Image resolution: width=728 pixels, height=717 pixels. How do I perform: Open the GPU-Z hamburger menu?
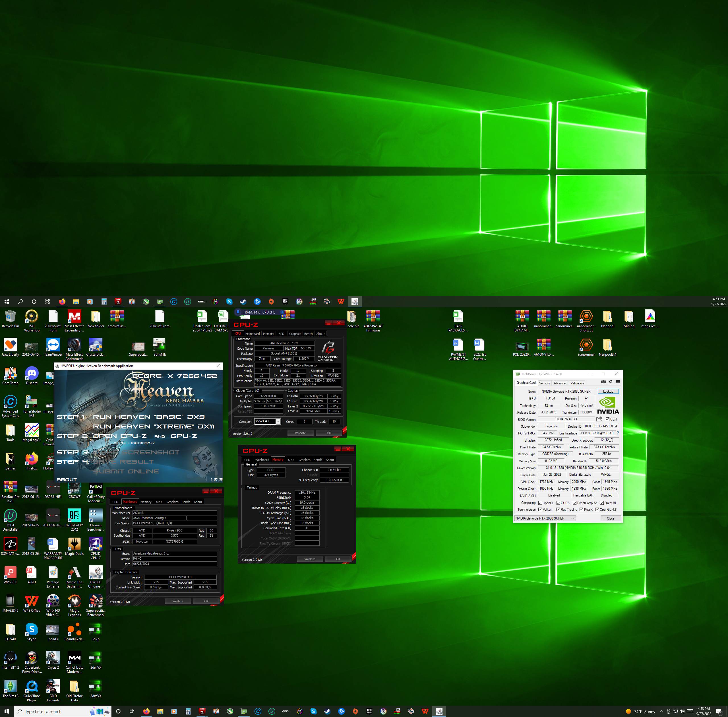point(618,382)
